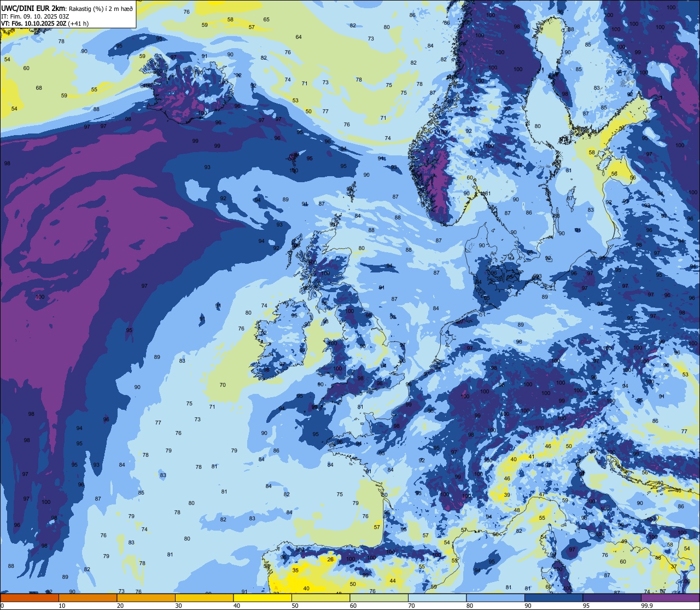Click the 30–40 golden legend segment
This screenshot has width=700, height=610.
click(204, 597)
